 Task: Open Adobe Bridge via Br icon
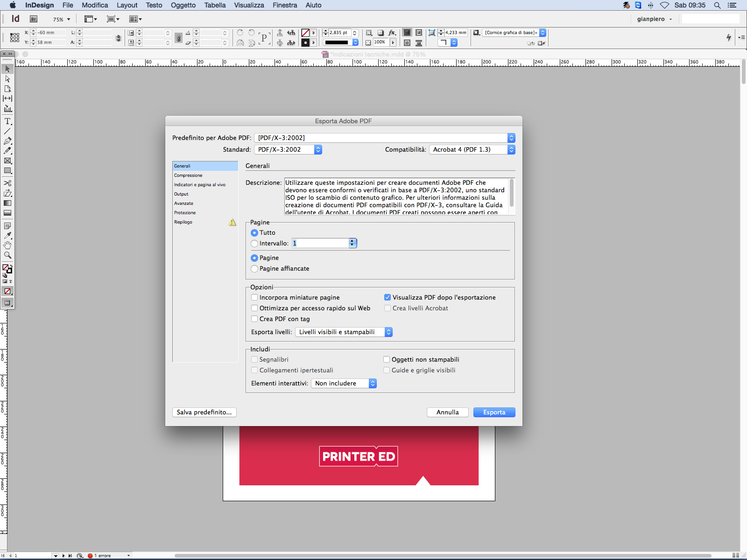tap(34, 19)
